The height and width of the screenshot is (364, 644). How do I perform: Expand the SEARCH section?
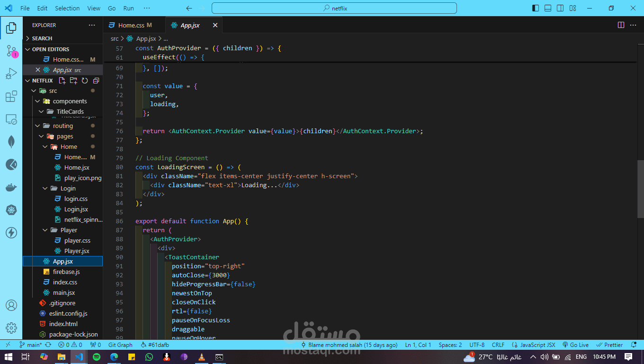(63, 38)
